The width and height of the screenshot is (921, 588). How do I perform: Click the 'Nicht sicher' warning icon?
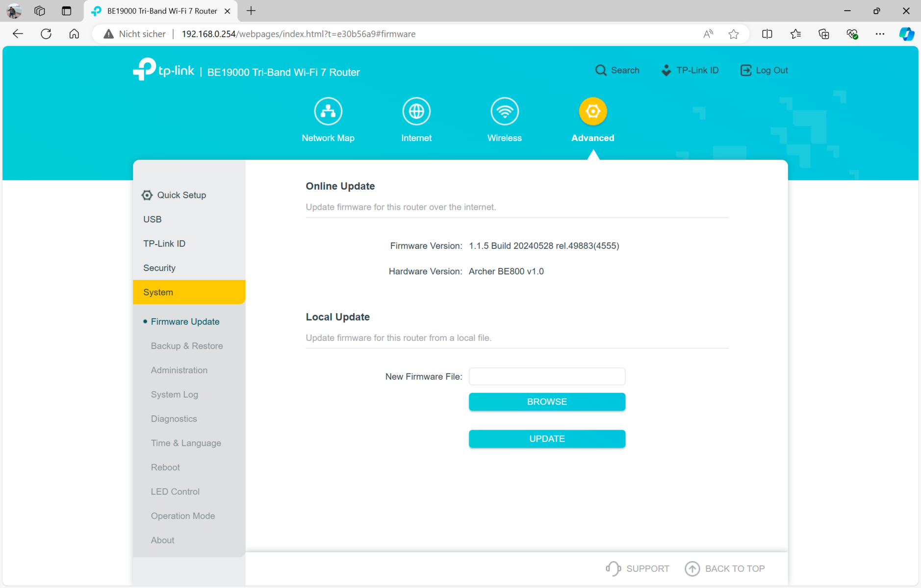(x=108, y=34)
